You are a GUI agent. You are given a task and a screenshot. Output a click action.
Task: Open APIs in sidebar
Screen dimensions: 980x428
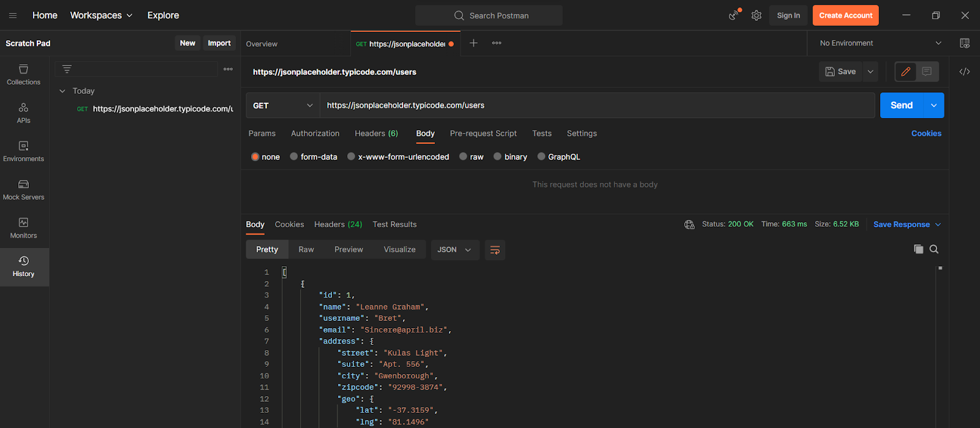pyautogui.click(x=24, y=113)
